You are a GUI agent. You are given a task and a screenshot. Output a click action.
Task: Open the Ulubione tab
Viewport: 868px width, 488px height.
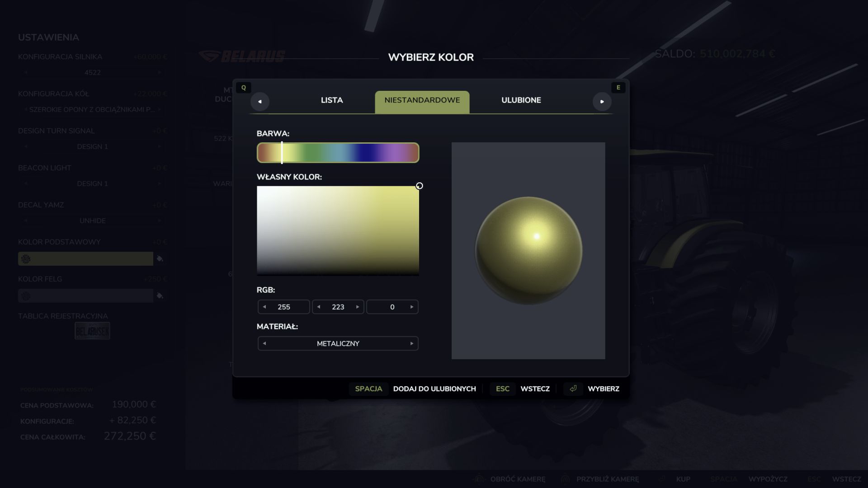[x=521, y=100]
